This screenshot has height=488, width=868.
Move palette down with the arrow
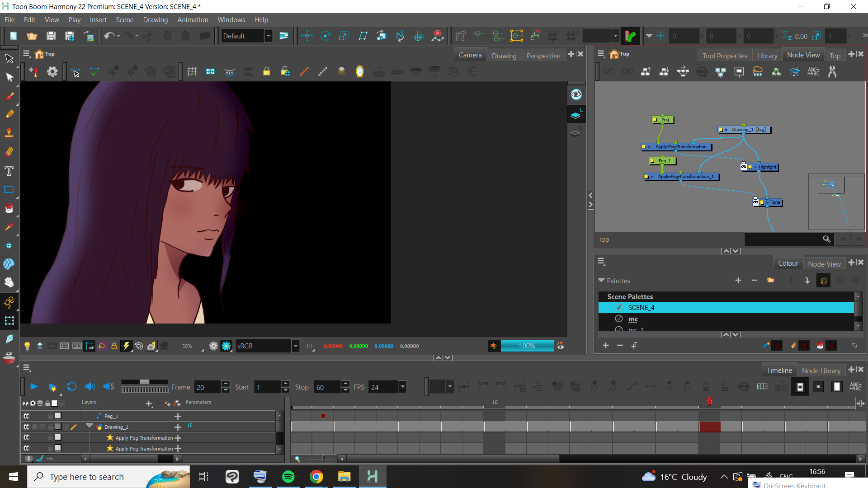tap(807, 281)
